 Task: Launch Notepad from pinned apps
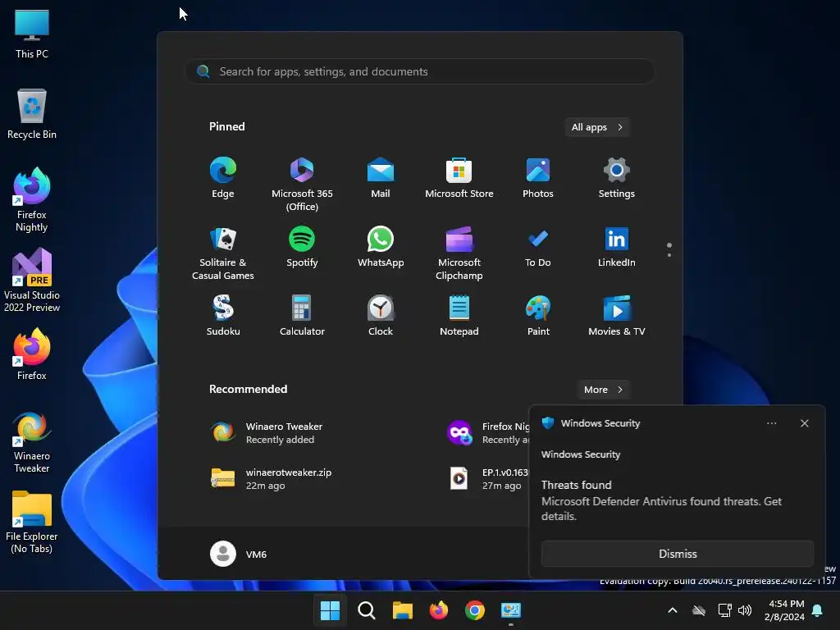(459, 316)
